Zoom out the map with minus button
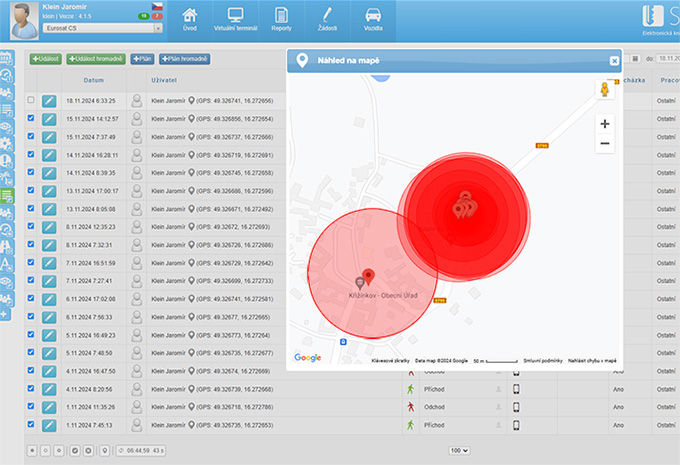This screenshot has width=680, height=465. pyautogui.click(x=604, y=144)
